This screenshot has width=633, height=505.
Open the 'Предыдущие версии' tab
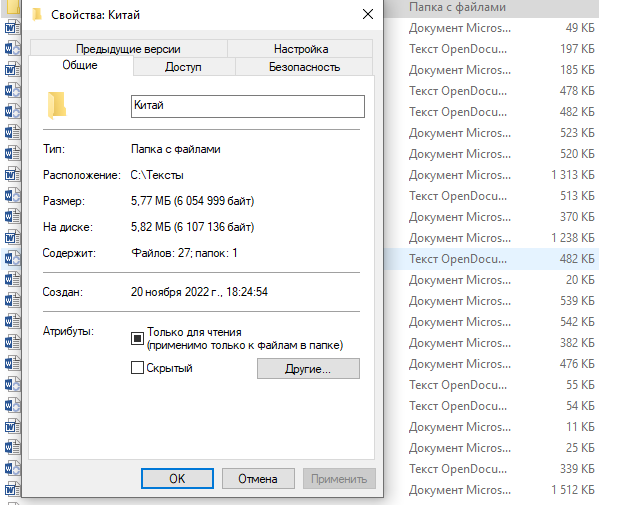coord(128,49)
